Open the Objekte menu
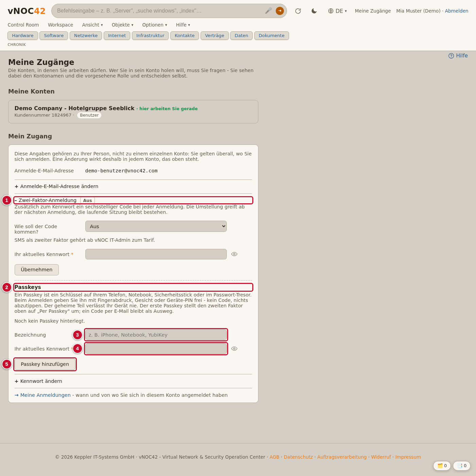Screen dimensions: 476x476 click(122, 25)
